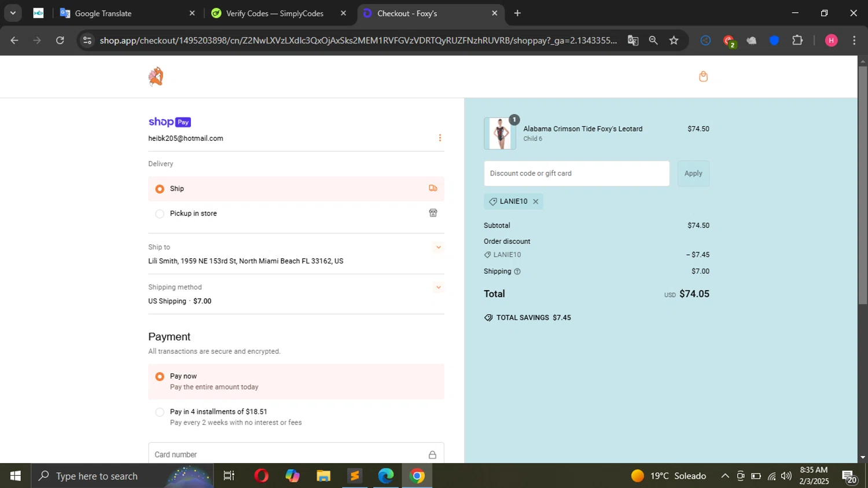Select the Checkout - Foxy's tab

pyautogui.click(x=431, y=13)
